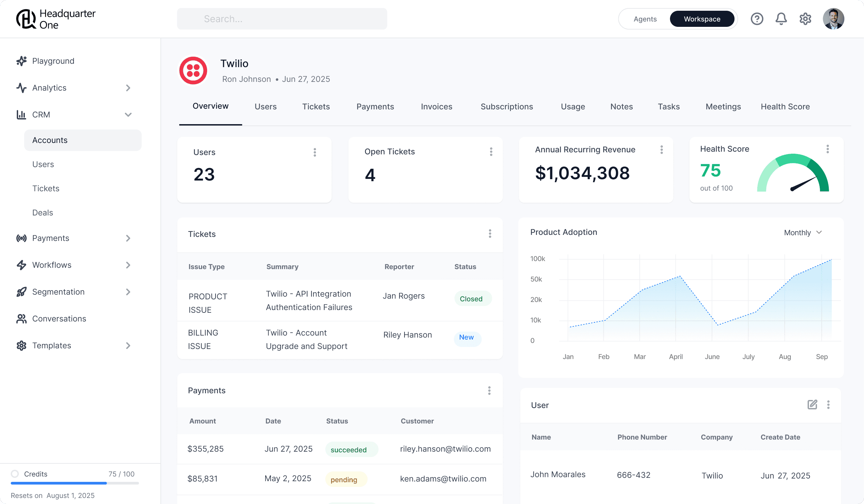The image size is (864, 504).
Task: Open settings gear icon in header
Action: (805, 19)
